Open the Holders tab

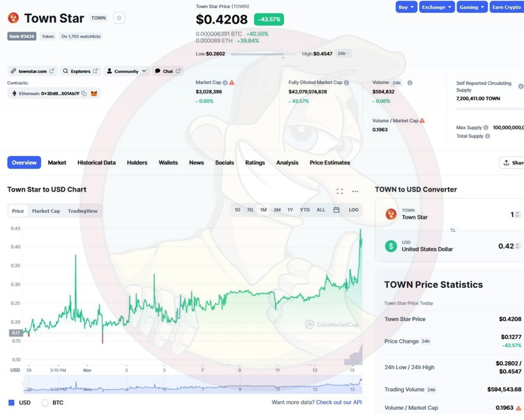coord(137,163)
